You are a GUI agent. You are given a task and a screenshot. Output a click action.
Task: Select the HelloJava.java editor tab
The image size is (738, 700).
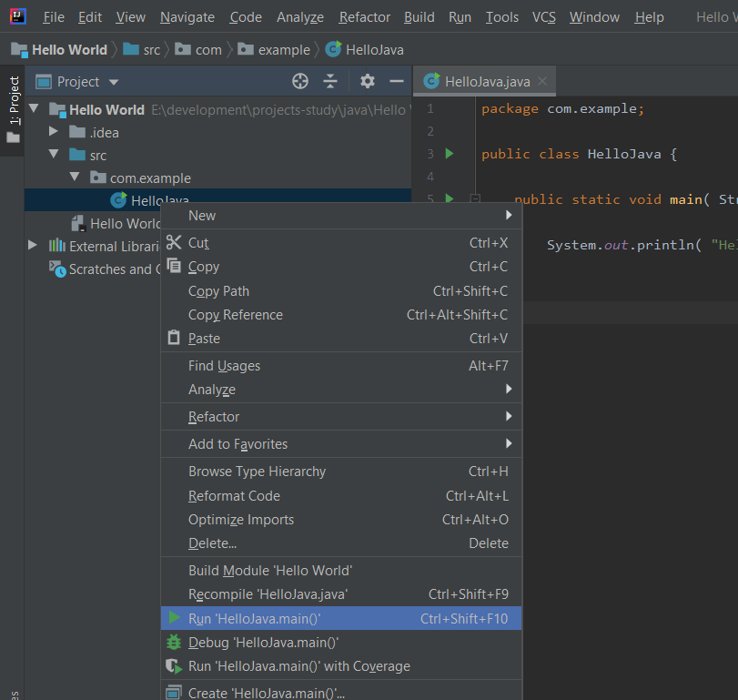[487, 80]
